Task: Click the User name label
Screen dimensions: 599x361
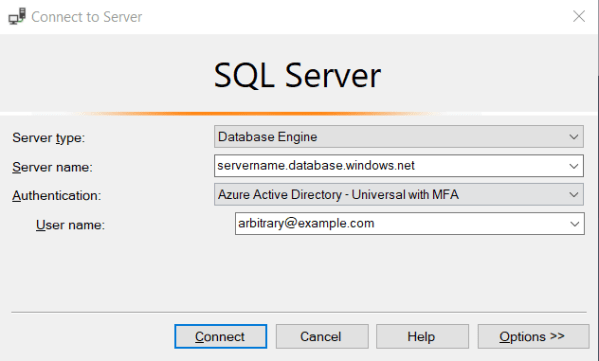Action: 70,225
